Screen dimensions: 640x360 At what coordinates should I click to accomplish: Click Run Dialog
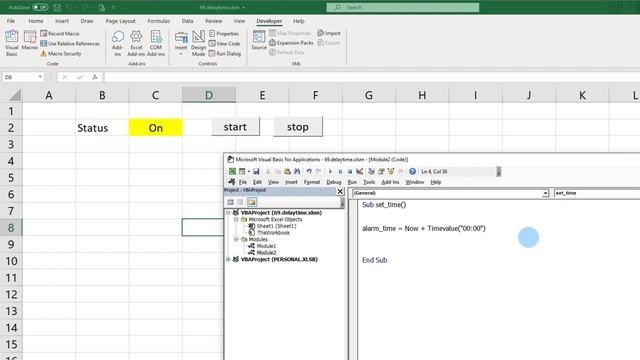(224, 53)
